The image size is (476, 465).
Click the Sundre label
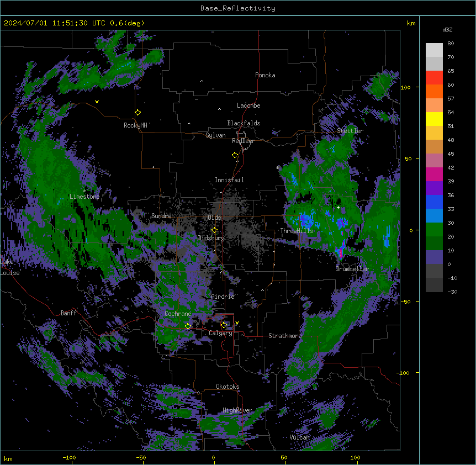[x=161, y=216]
